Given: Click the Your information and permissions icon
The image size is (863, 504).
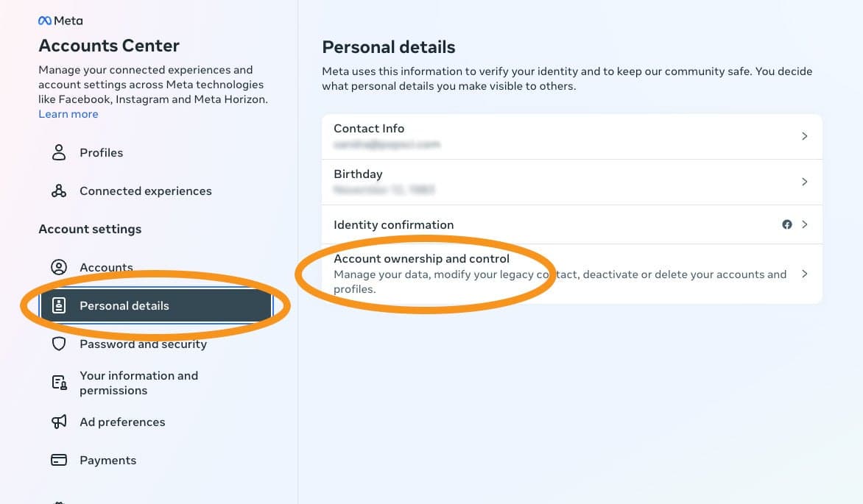Looking at the screenshot, I should pos(59,382).
